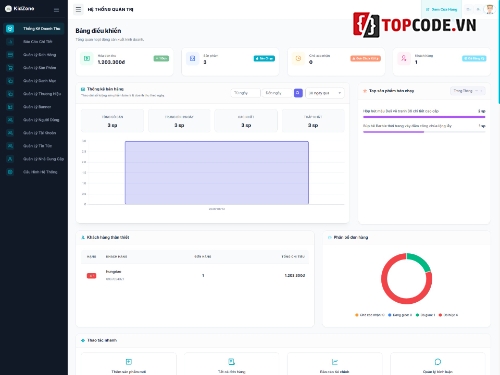Click the 1.200.000đ total spend cell
The image size is (500, 375).
pyautogui.click(x=295, y=276)
